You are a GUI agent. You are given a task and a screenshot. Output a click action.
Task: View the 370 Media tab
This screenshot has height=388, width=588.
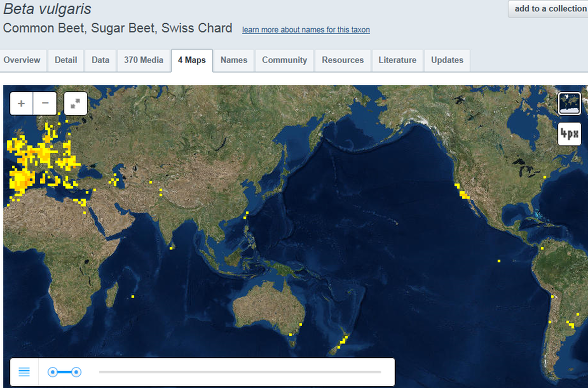(144, 60)
